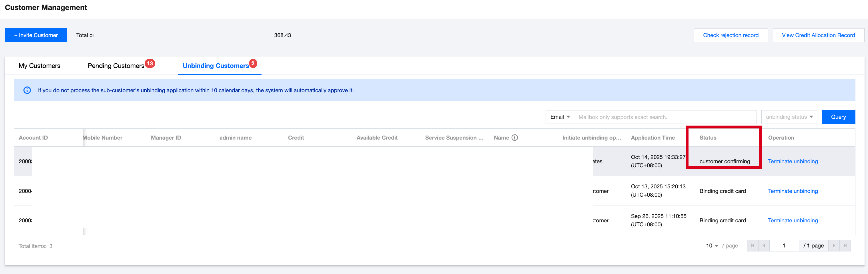Click the Invite Customer button
This screenshot has height=274, width=868.
pos(36,35)
